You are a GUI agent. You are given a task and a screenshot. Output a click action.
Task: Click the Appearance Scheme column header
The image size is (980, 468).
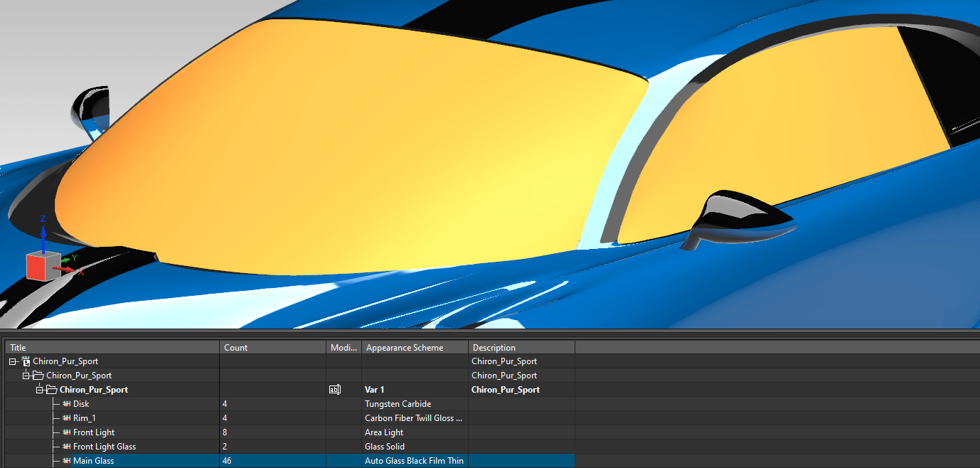[x=415, y=348]
